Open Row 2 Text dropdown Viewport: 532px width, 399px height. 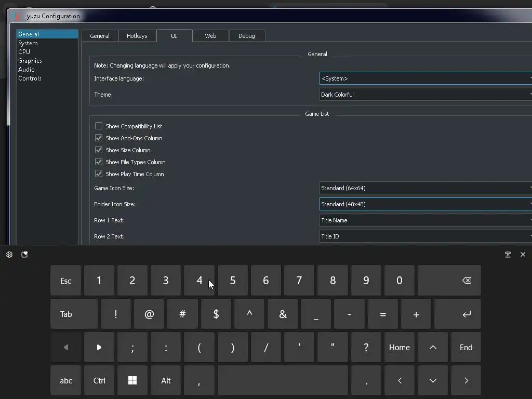[425, 236]
